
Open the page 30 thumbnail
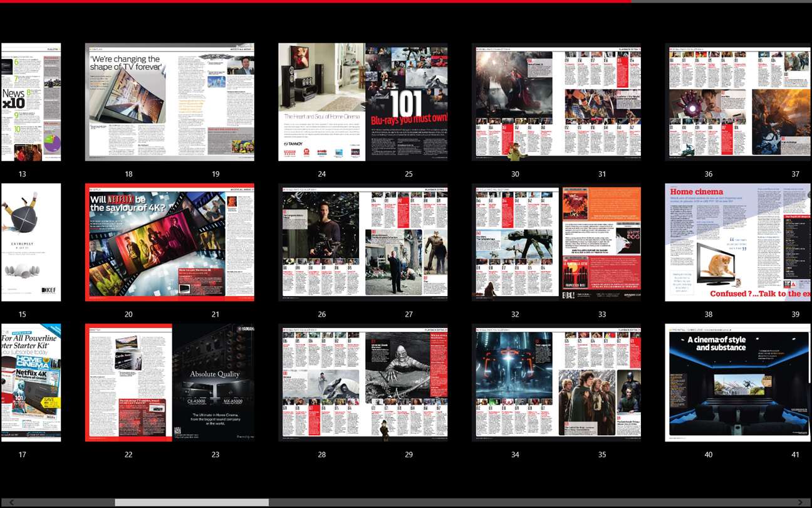tap(514, 102)
